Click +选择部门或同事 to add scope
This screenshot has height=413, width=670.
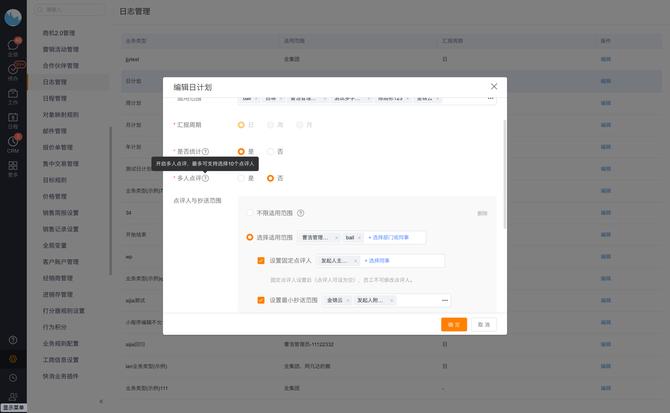coord(396,237)
